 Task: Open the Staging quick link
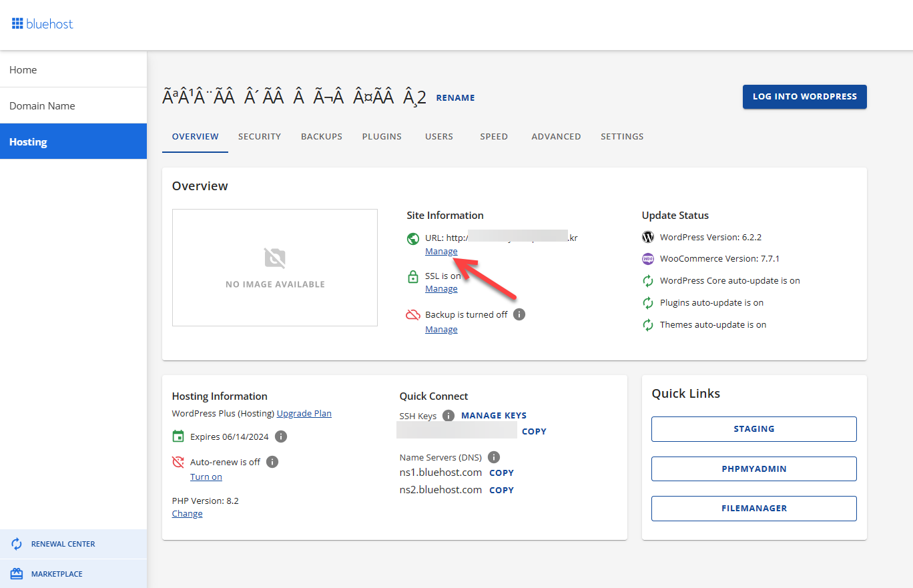(x=754, y=429)
